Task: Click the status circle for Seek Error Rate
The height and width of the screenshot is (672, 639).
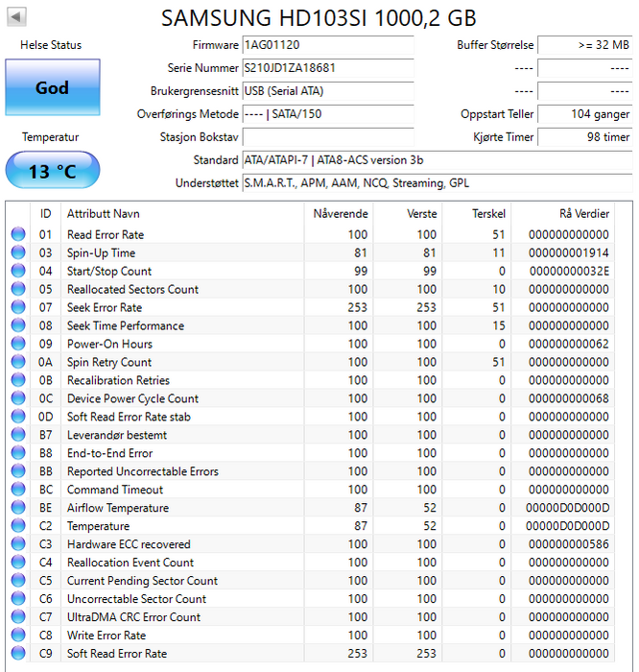Action: [x=18, y=307]
